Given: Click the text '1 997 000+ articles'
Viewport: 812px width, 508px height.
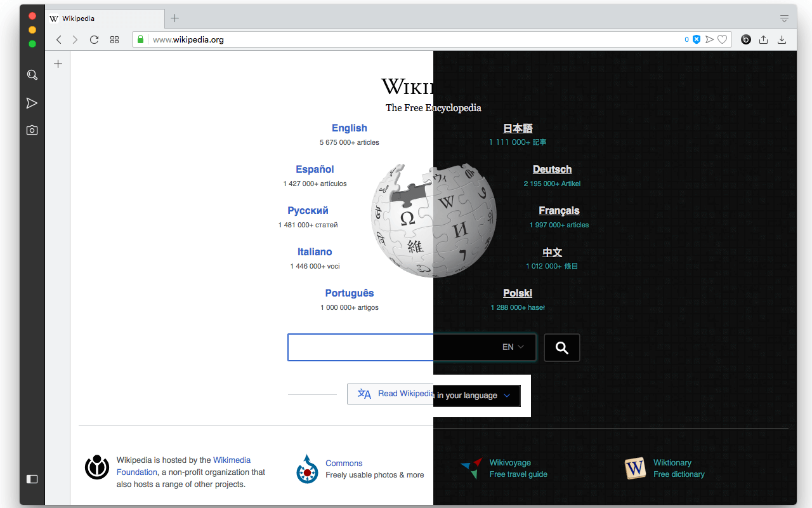Looking at the screenshot, I should (559, 225).
